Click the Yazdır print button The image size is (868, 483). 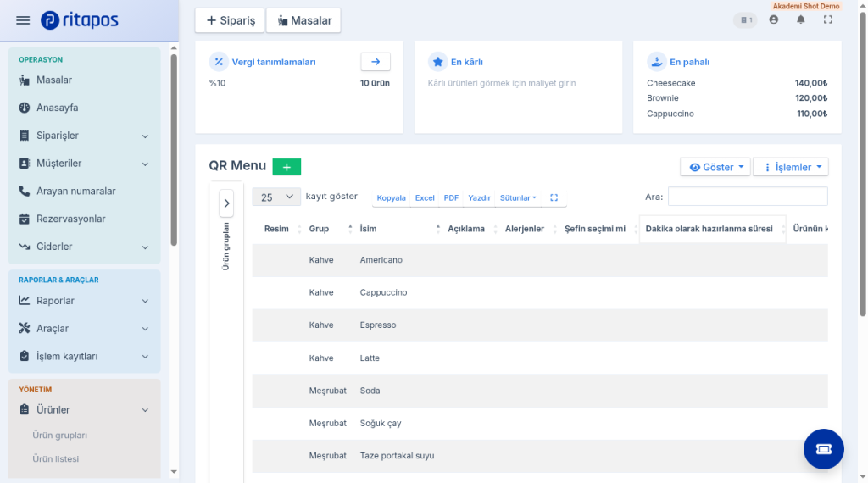(x=480, y=197)
